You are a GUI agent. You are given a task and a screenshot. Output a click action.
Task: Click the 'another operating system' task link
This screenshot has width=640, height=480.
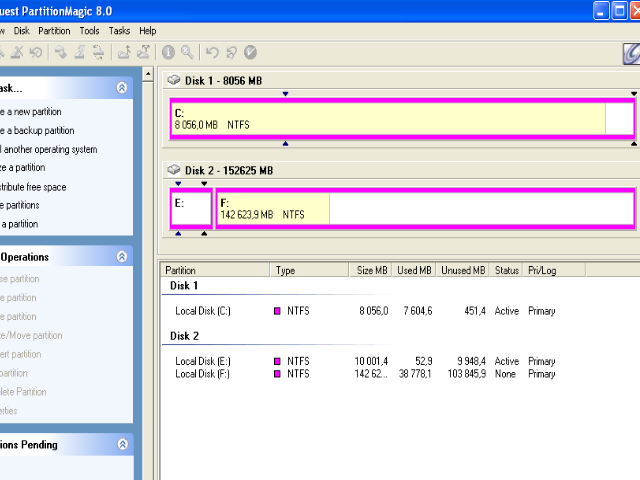pyautogui.click(x=49, y=149)
